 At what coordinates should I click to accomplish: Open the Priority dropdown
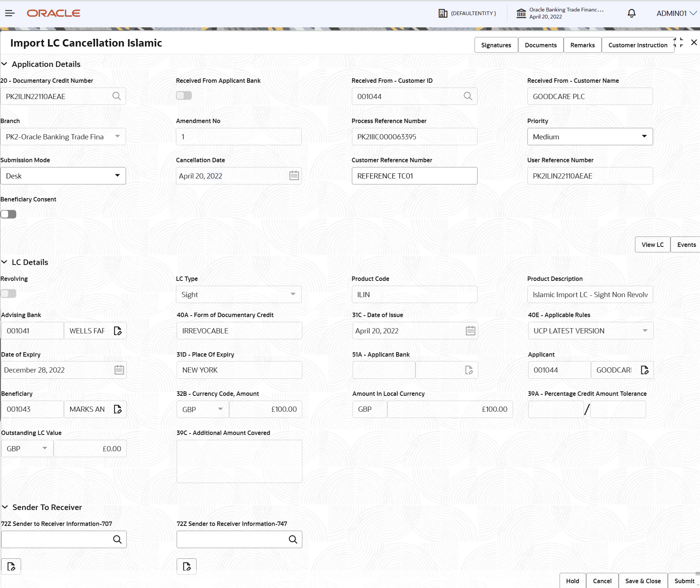(x=645, y=136)
